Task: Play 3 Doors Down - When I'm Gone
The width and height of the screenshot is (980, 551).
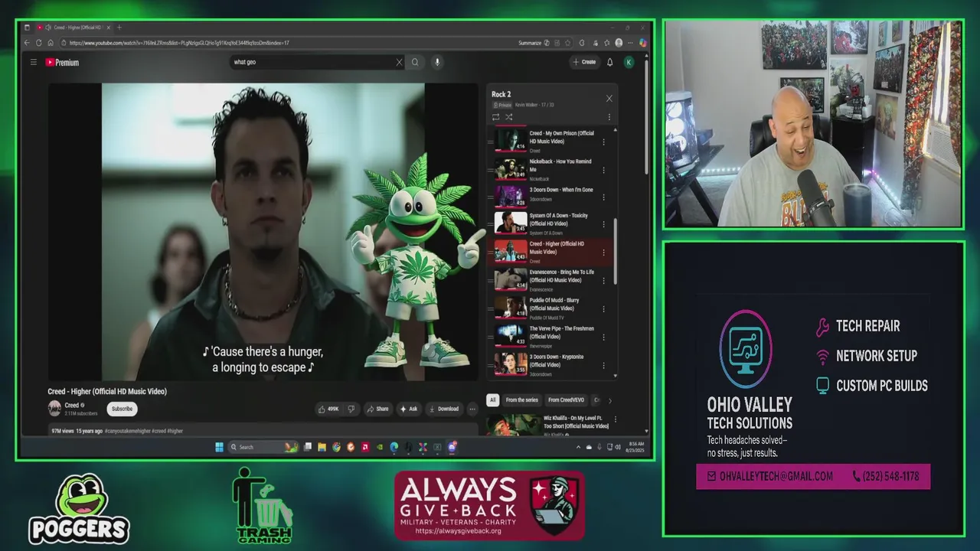Action: tap(510, 196)
